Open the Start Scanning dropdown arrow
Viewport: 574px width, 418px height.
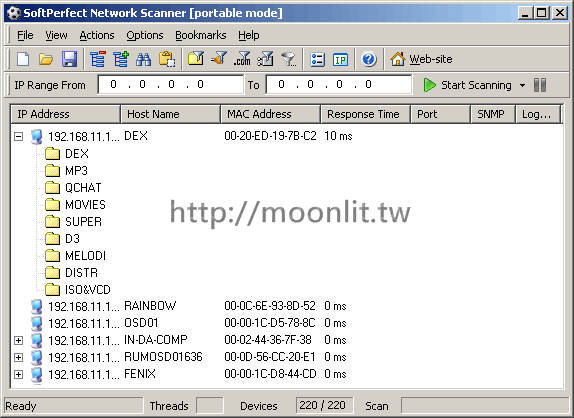522,85
